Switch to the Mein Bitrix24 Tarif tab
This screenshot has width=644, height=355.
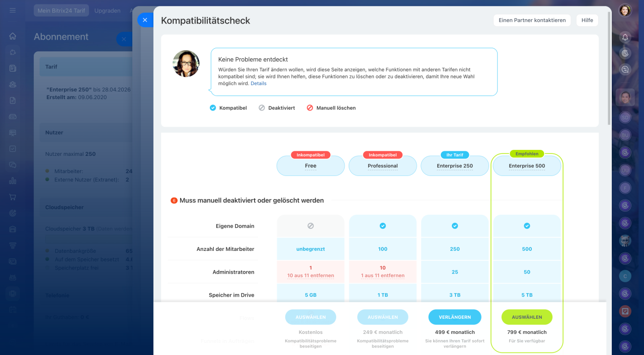pos(61,11)
